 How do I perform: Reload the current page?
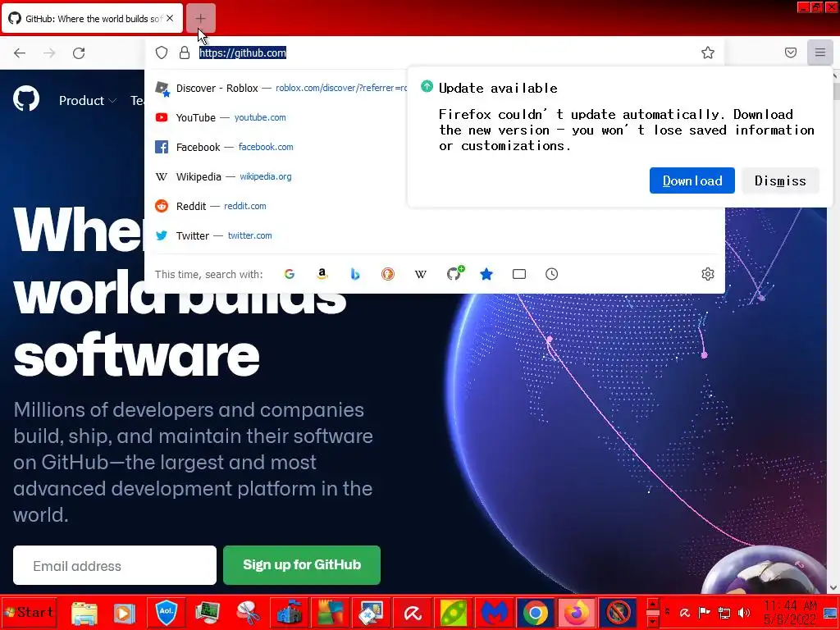click(79, 52)
